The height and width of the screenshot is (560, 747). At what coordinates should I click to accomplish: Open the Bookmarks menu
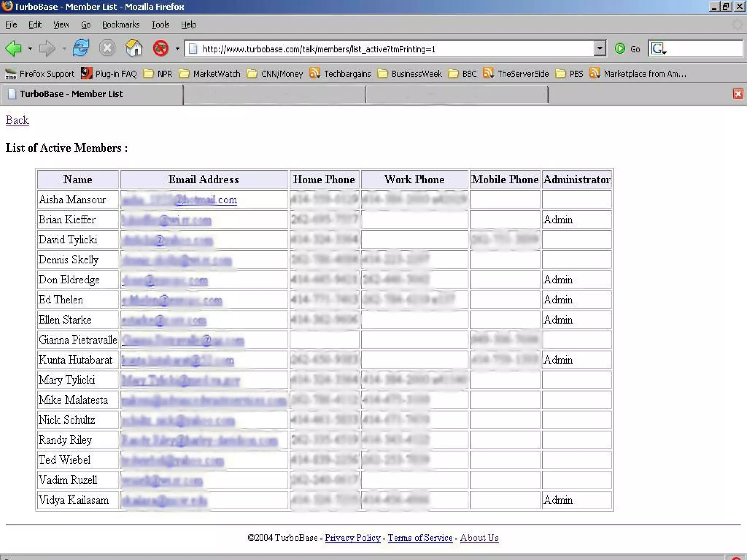click(x=121, y=24)
